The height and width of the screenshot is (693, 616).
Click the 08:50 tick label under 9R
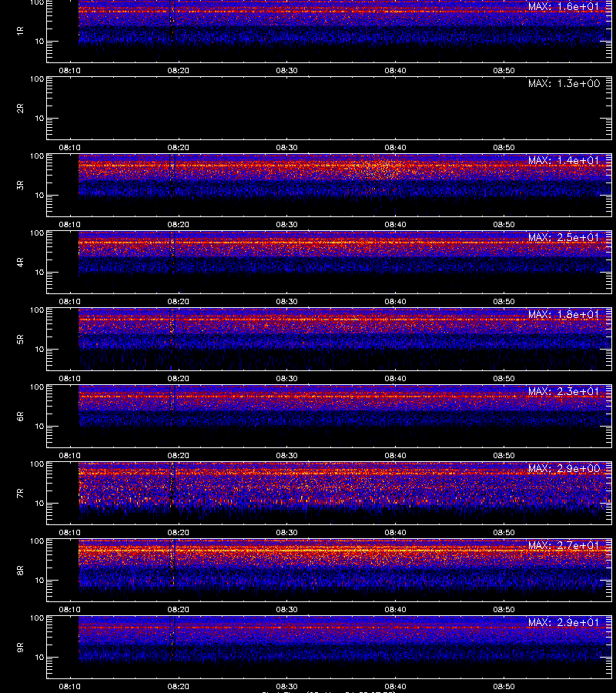(504, 687)
